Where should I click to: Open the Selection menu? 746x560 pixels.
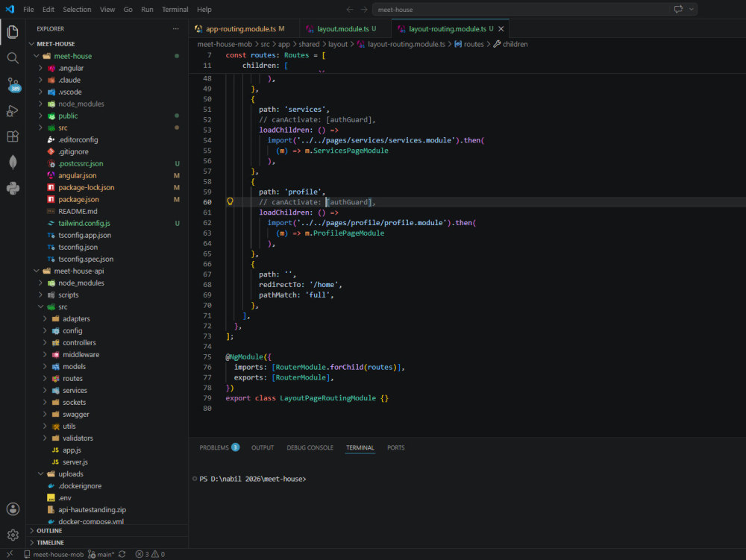77,10
